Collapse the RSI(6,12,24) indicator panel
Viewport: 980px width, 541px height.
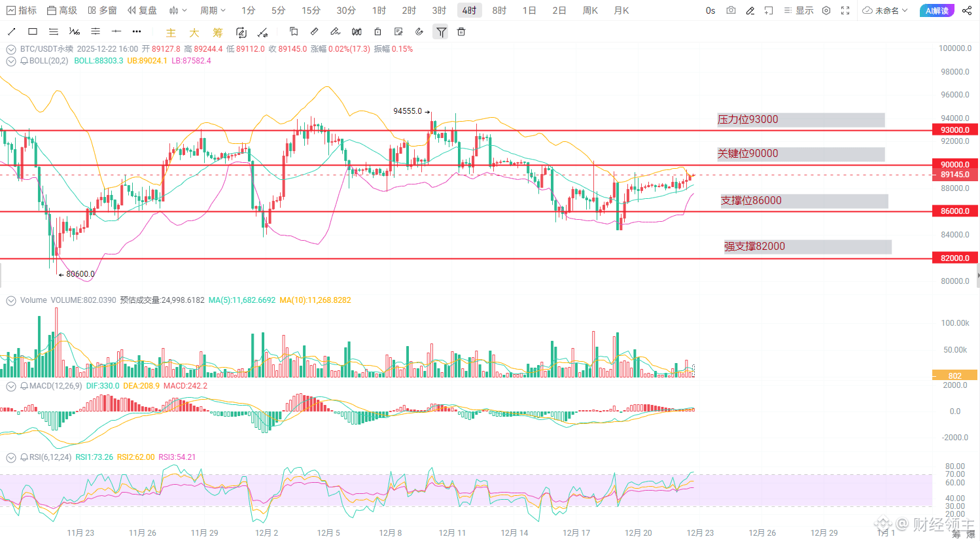tap(11, 457)
